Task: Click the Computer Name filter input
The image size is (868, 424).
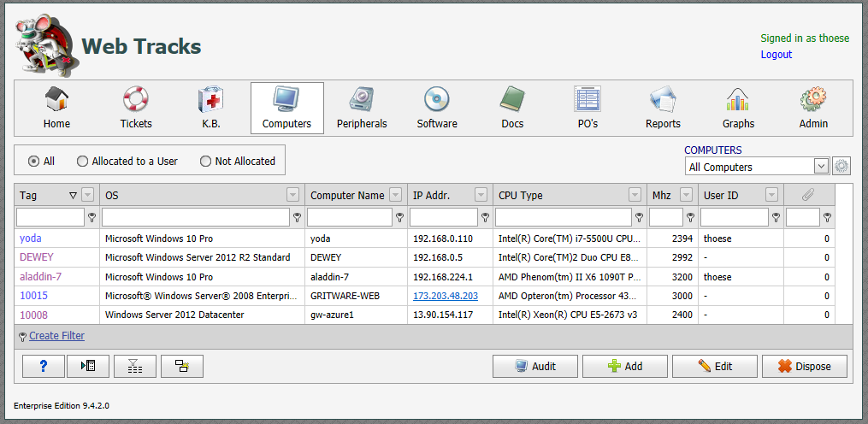Action: tap(350, 217)
